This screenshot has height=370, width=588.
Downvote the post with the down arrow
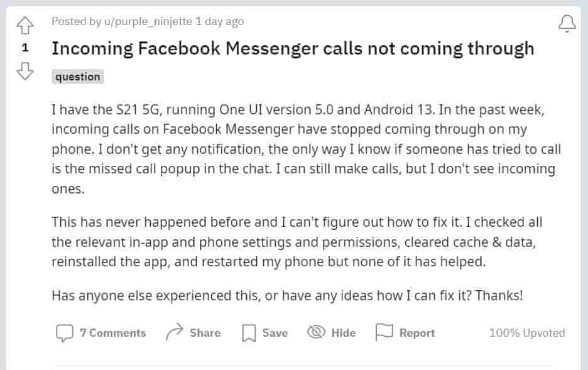[x=24, y=72]
